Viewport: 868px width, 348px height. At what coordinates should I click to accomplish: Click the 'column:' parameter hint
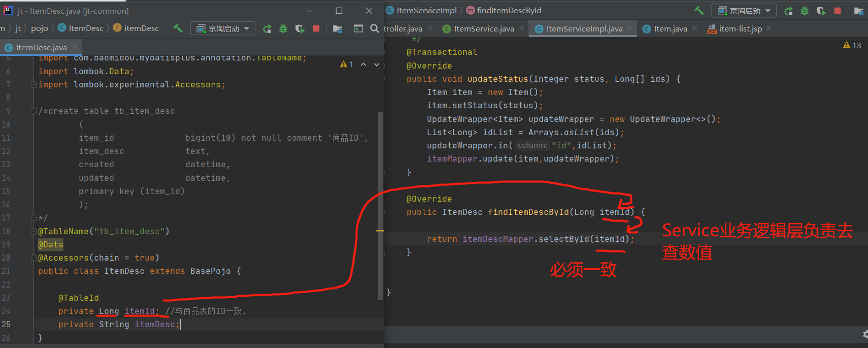pyautogui.click(x=532, y=145)
